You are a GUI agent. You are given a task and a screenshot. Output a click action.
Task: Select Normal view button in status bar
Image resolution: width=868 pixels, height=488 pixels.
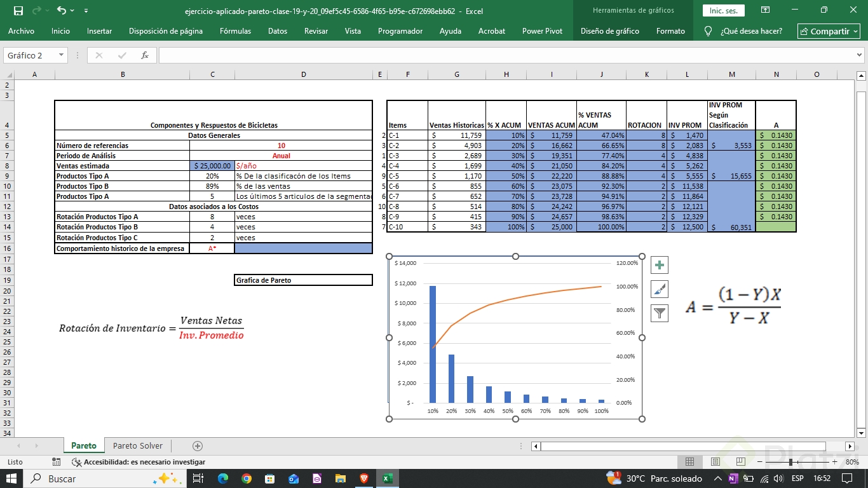[x=689, y=462]
